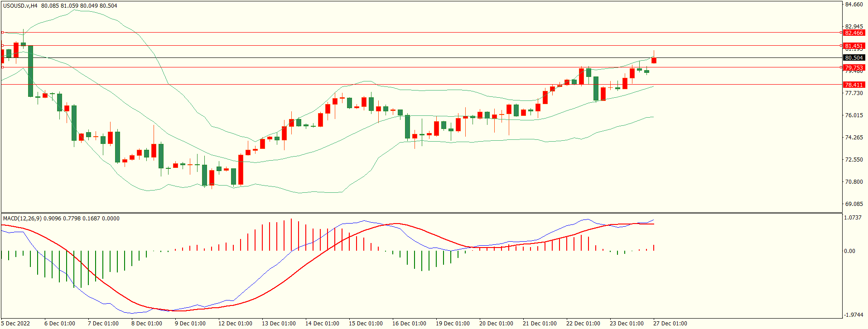The image size is (868, 329).
Task: Select the 79.753 red price level label
Action: pyautogui.click(x=854, y=68)
